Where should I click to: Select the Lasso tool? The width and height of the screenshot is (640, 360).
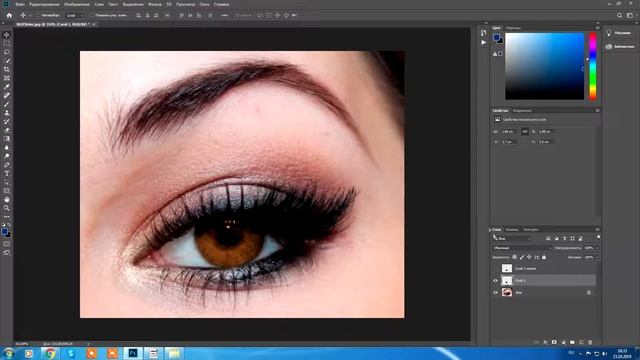(7, 52)
